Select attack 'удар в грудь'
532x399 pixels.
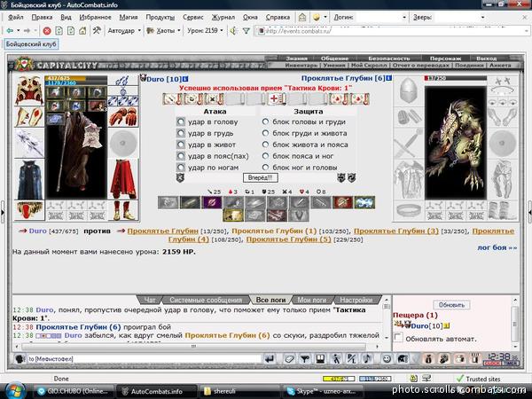click(x=181, y=133)
